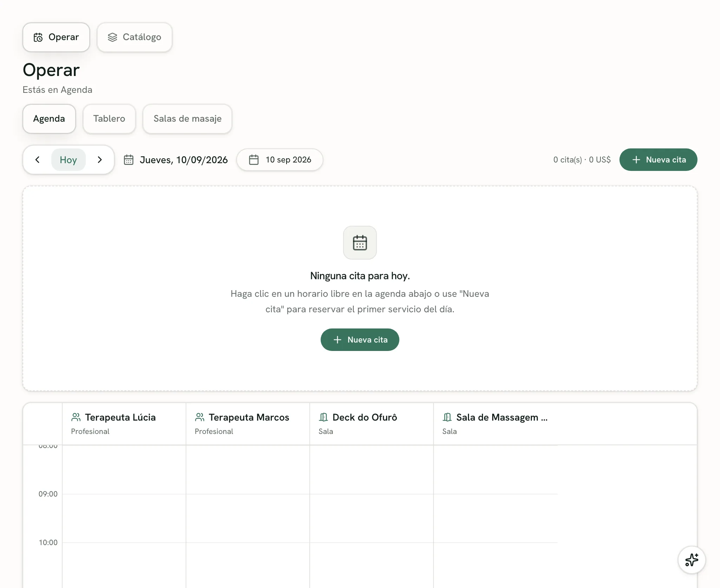
Task: Jump to today with Hoy button
Action: click(x=68, y=160)
